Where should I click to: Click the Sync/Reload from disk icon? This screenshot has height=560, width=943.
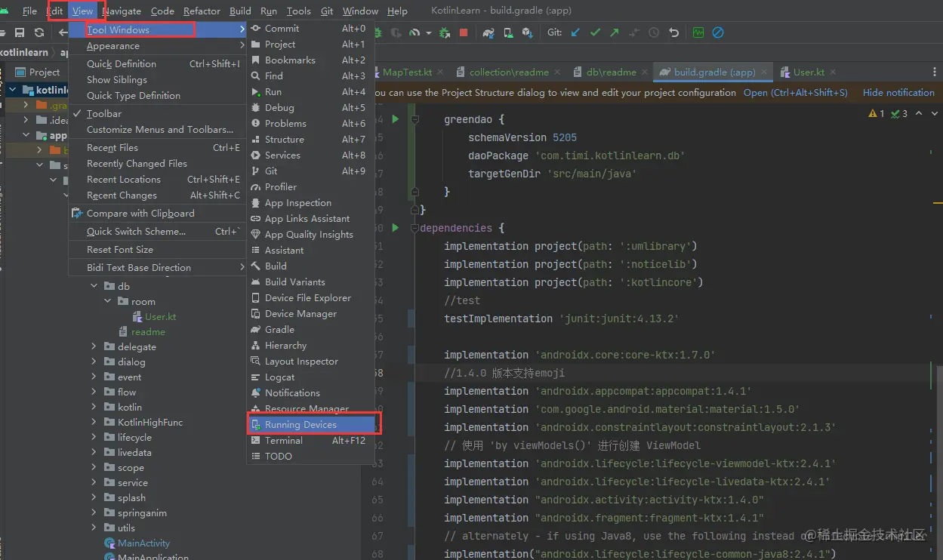click(x=39, y=33)
